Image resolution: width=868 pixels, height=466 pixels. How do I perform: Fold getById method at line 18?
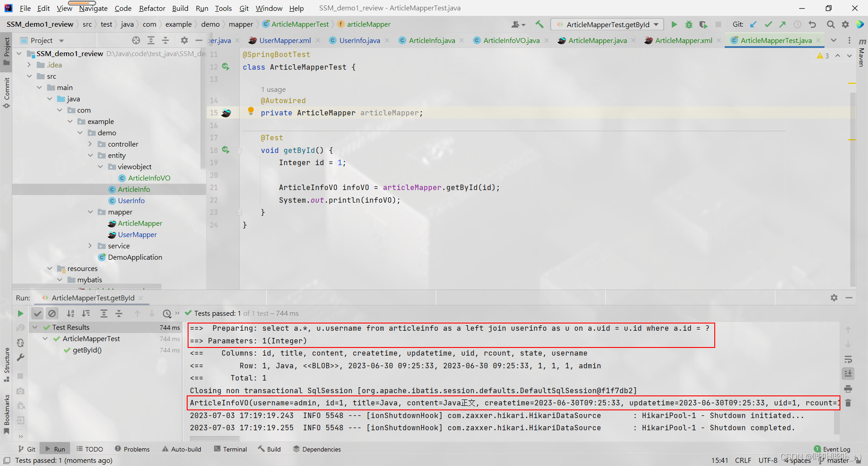click(x=240, y=150)
